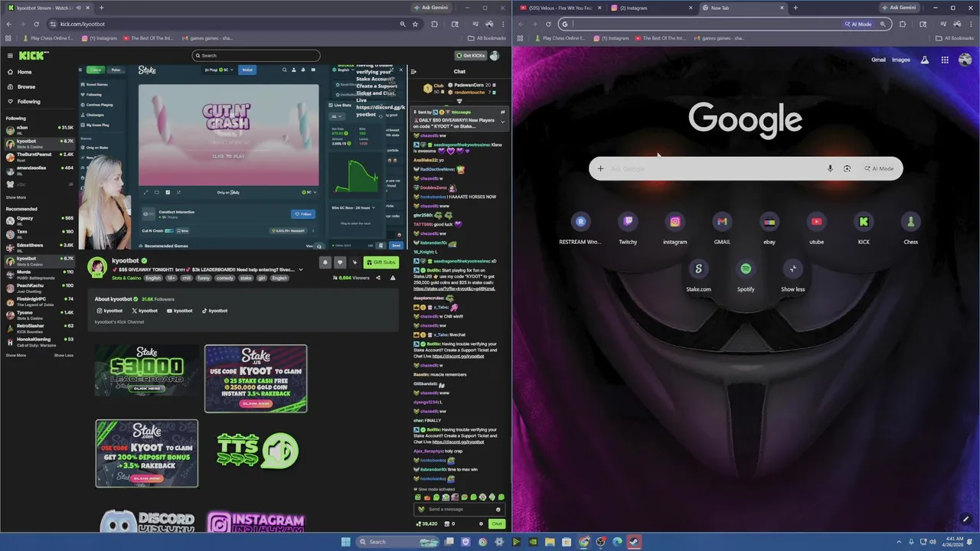Bookmark Kick page with star icon

coord(415,24)
